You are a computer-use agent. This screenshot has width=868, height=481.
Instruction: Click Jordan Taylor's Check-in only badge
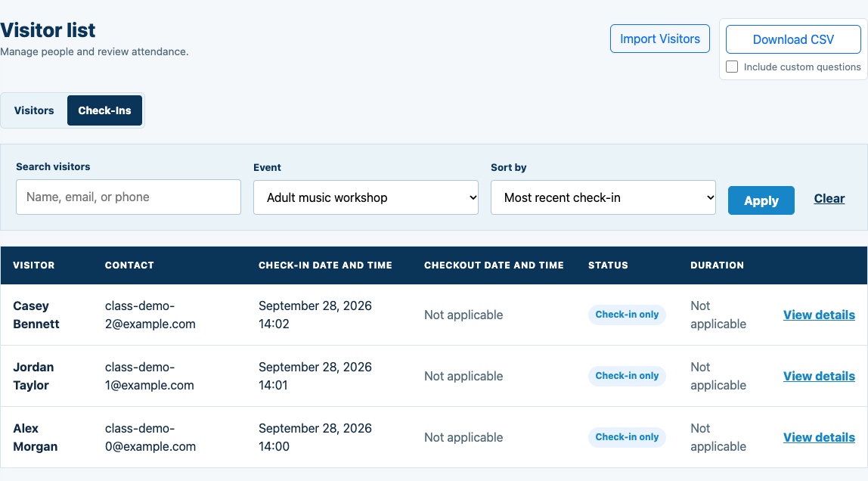pos(627,376)
